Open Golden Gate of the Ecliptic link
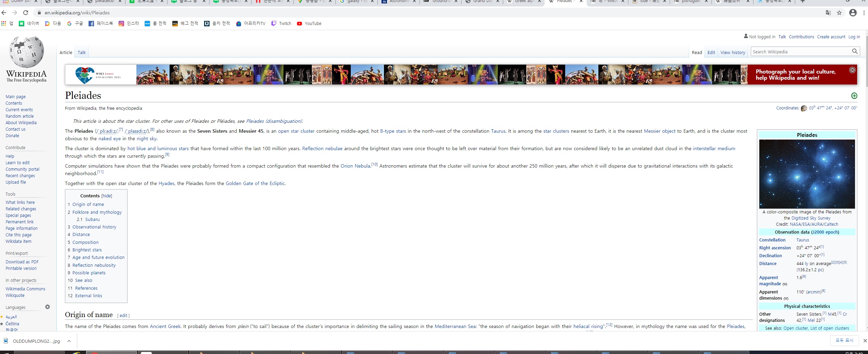 (255, 183)
